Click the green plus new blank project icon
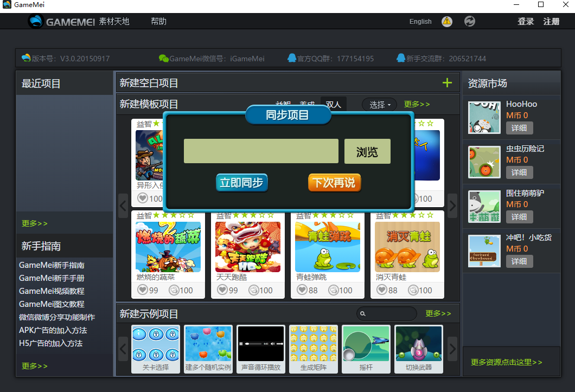 tap(447, 82)
